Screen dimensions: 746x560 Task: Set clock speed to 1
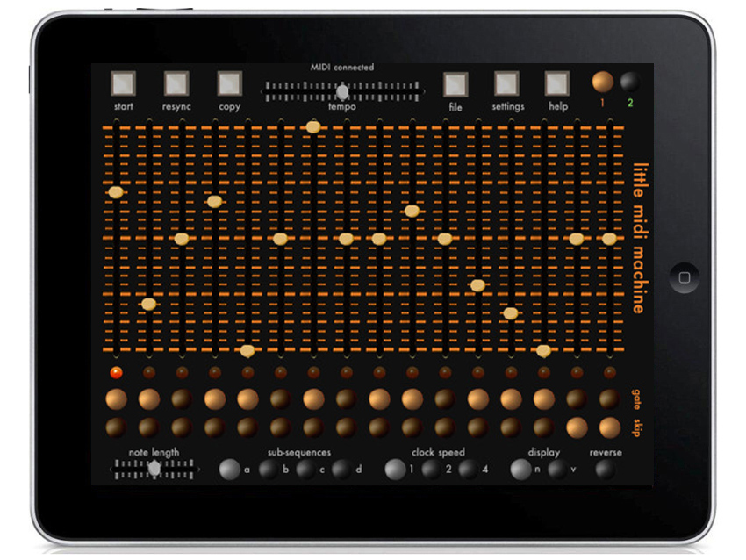click(395, 470)
